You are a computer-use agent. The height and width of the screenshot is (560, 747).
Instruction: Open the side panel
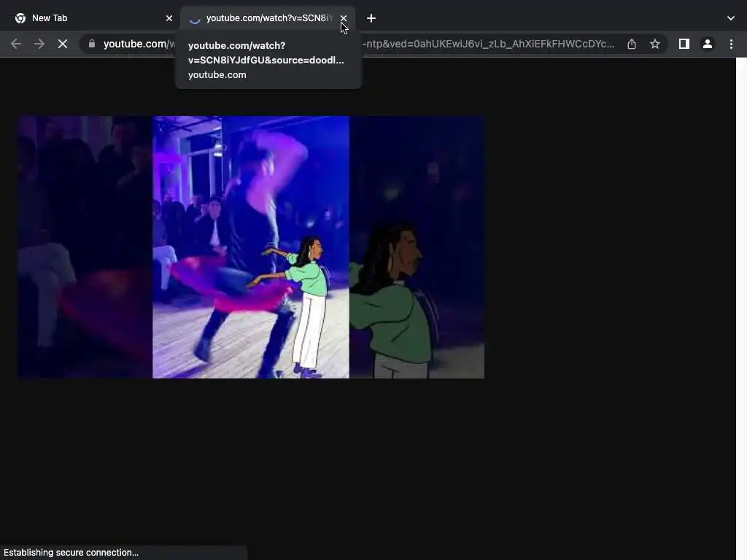pyautogui.click(x=684, y=44)
